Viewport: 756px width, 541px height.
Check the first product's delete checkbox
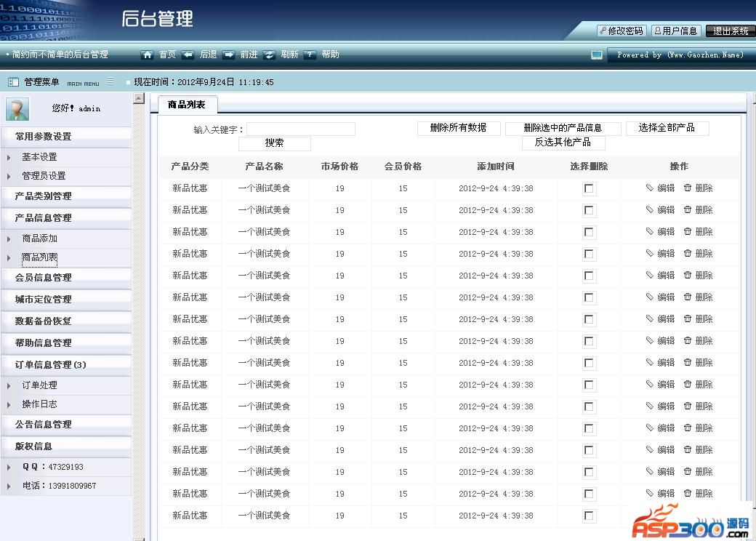tap(589, 189)
